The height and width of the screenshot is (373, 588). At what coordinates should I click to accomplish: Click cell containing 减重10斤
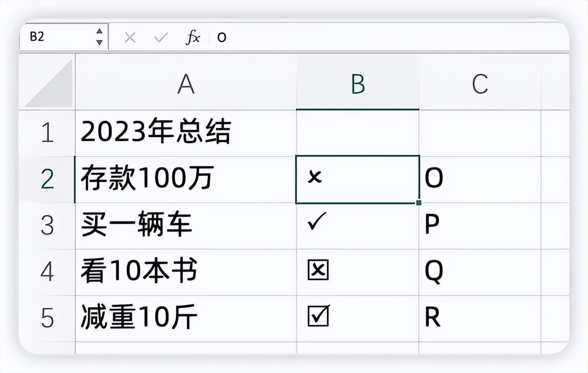(186, 319)
